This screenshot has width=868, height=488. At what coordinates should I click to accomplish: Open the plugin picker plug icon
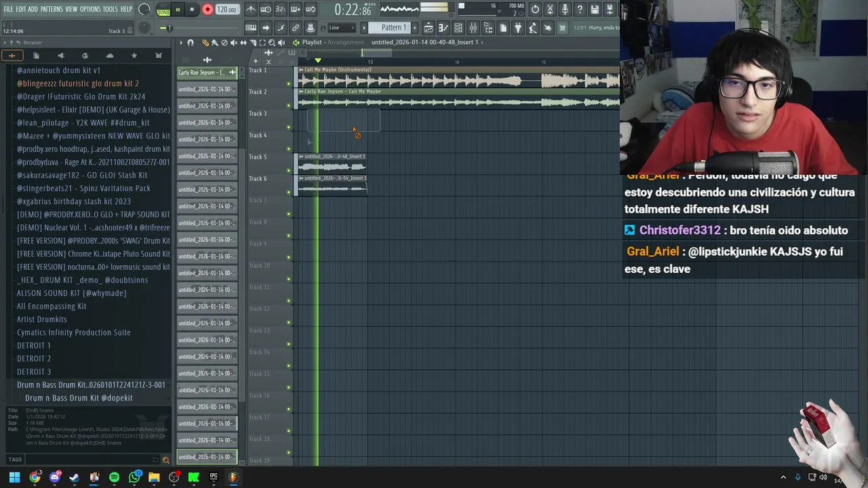point(518,28)
